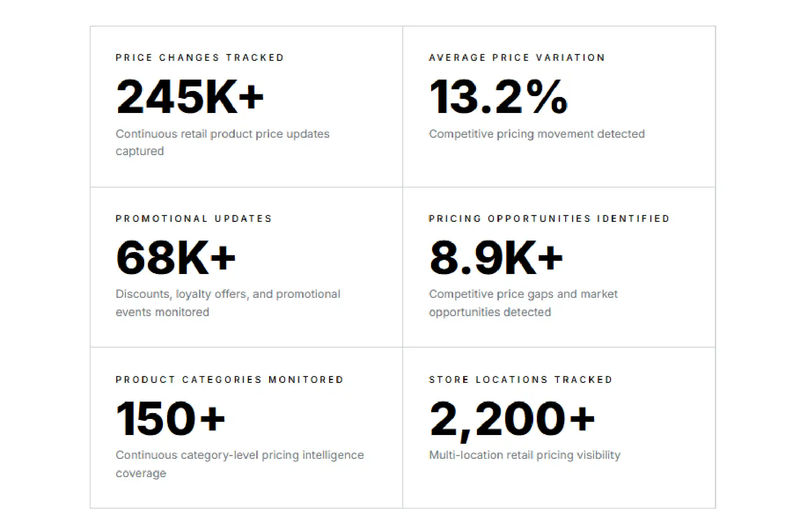Click 'Competitive price gaps and market' description
Screen dimensions: 805x532
pyautogui.click(x=523, y=294)
